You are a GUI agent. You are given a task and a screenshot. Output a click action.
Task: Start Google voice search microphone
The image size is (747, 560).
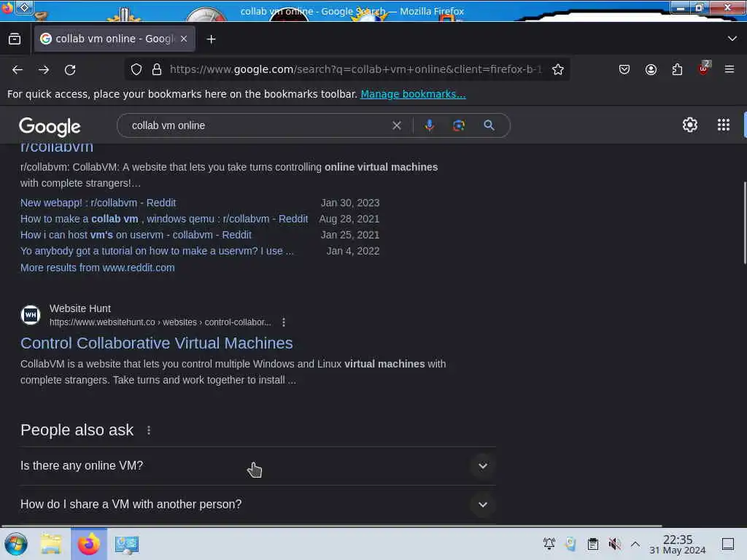pos(429,125)
